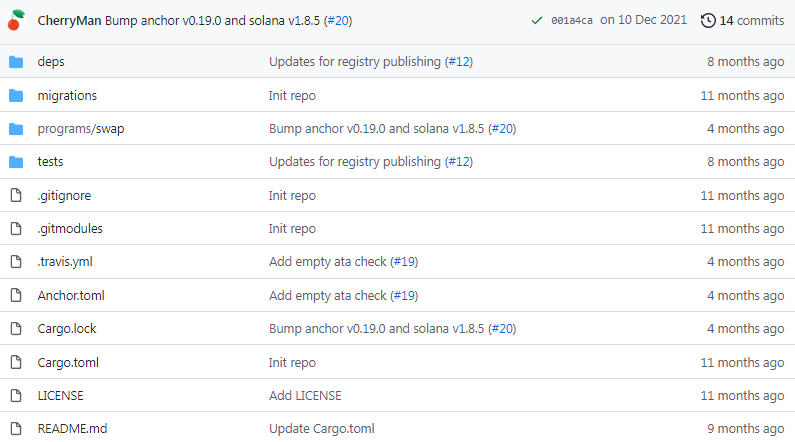Open the Update Cargo.toml commit message
The image size is (795, 442).
click(321, 429)
